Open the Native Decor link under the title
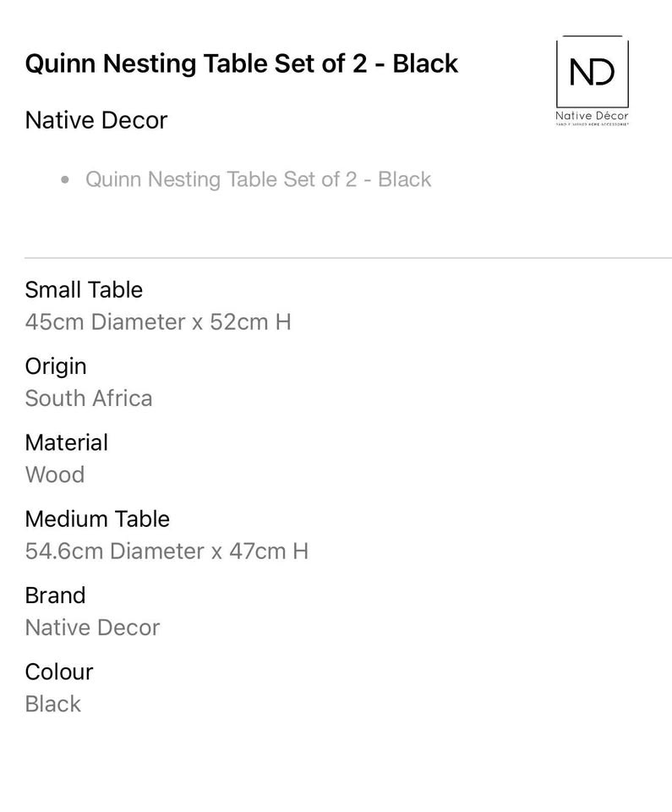 pyautogui.click(x=96, y=120)
